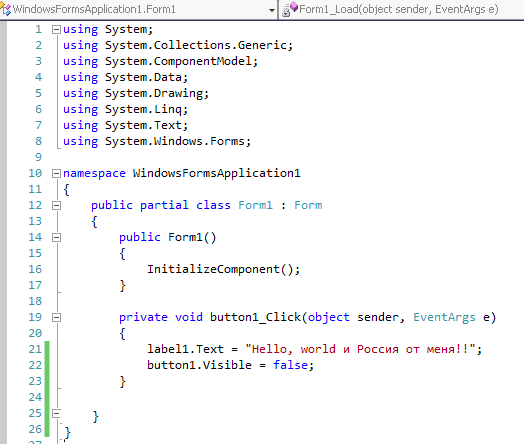Collapse the using directives block
This screenshot has width=525, height=444.
pyautogui.click(x=56, y=30)
